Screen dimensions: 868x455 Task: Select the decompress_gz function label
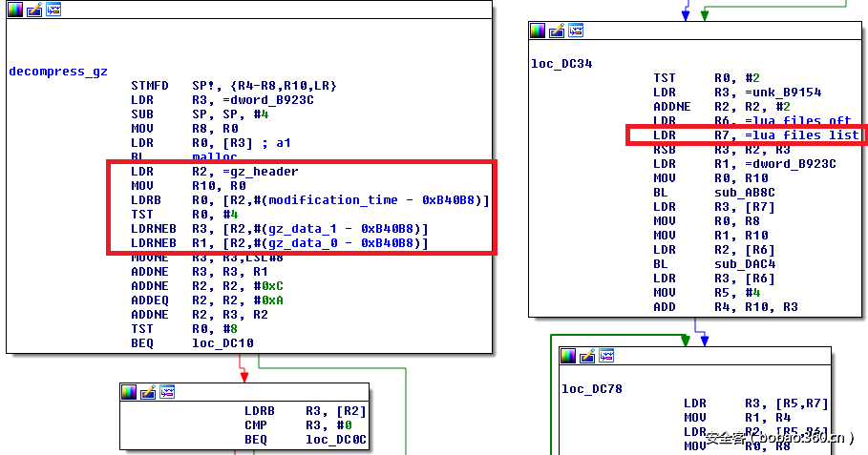58,72
